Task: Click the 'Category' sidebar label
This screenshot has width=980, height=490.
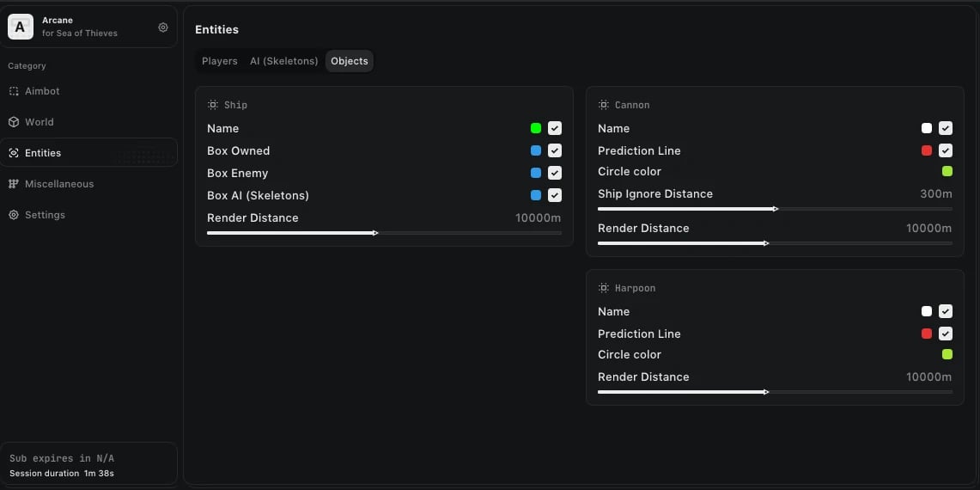Action: click(27, 65)
